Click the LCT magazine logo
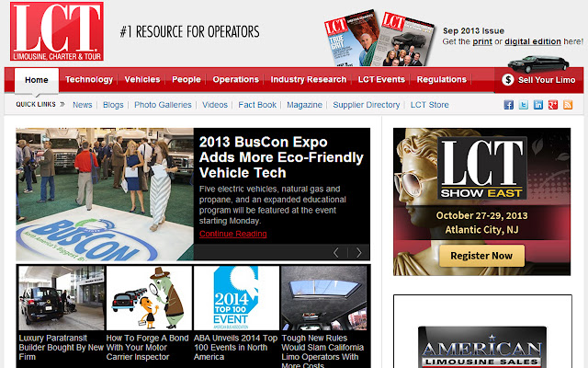 tap(57, 31)
